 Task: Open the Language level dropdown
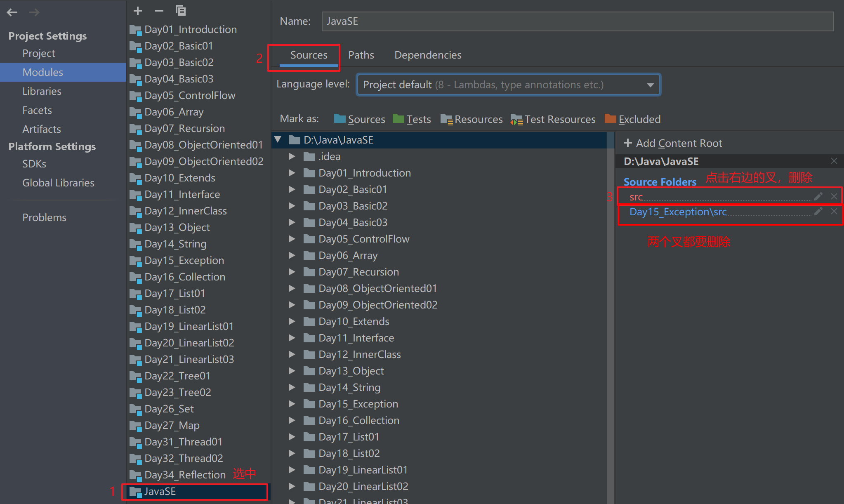(650, 85)
